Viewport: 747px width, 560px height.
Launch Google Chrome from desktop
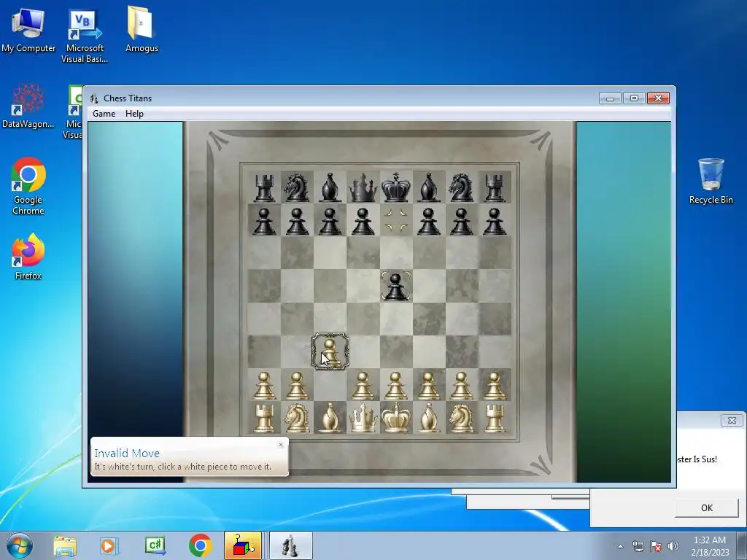pyautogui.click(x=28, y=186)
